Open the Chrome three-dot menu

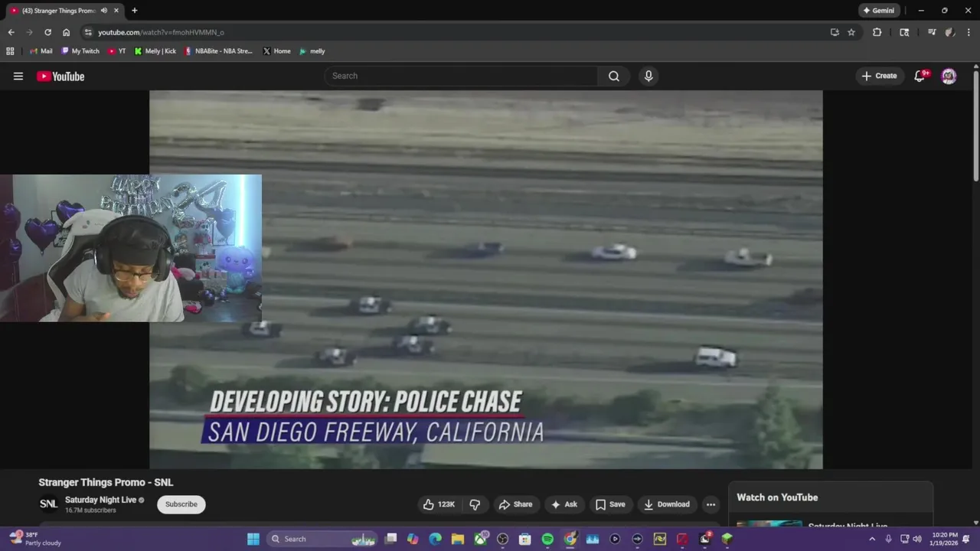[x=969, y=32]
